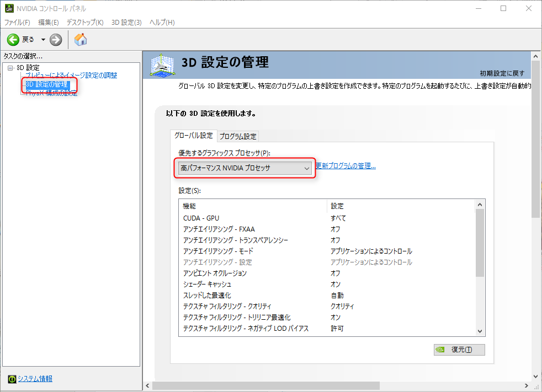Click the main panel scroll-down arrow
This screenshot has height=392, width=542.
point(536,377)
